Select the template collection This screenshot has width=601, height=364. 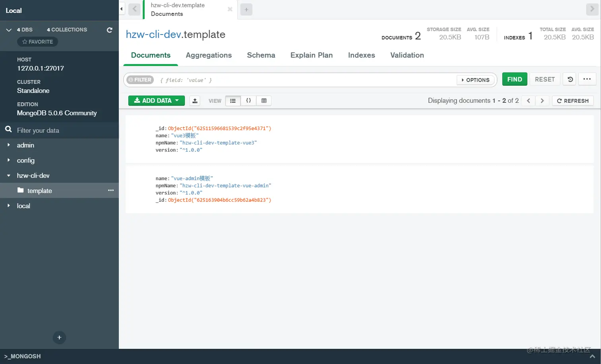(60, 191)
